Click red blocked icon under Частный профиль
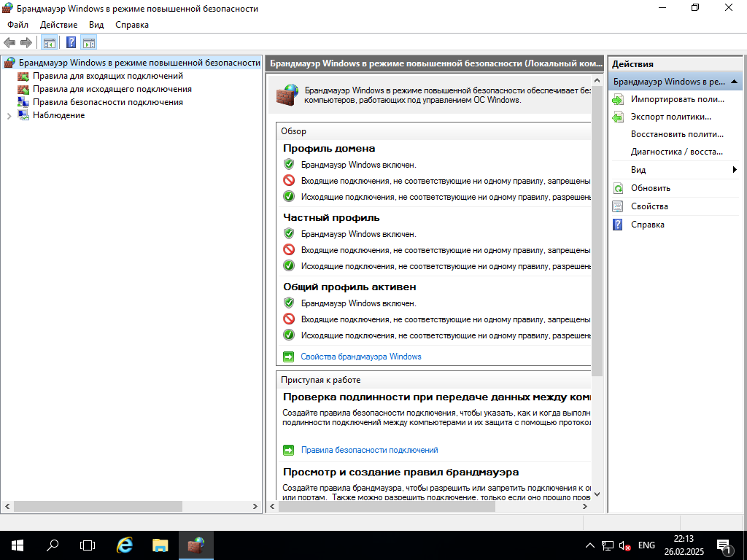The height and width of the screenshot is (560, 747). coord(289,249)
